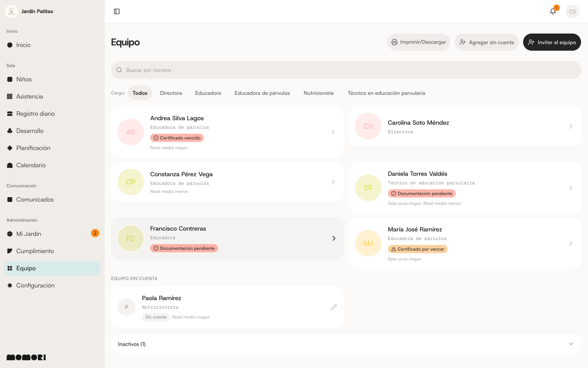Click the Desarrollo sidebar icon
The height and width of the screenshot is (368, 588).
click(10, 131)
